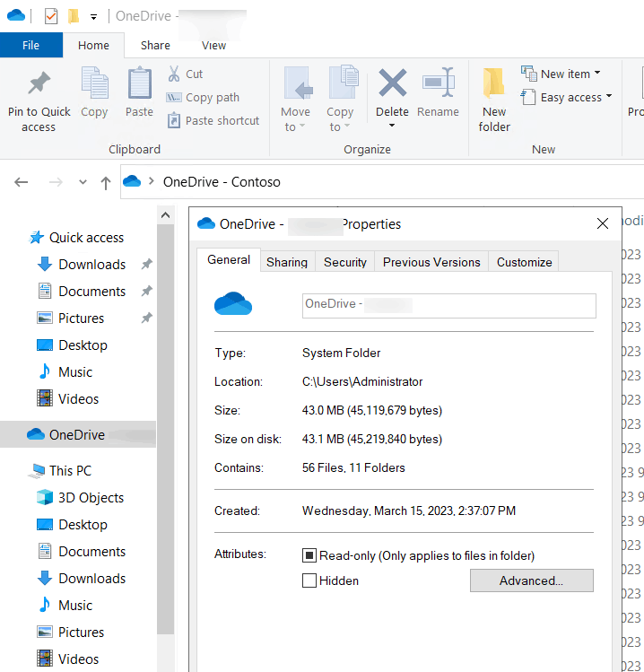Viewport: 644px width, 672px height.
Task: Click the Pin to Quick access icon
Action: click(x=39, y=83)
